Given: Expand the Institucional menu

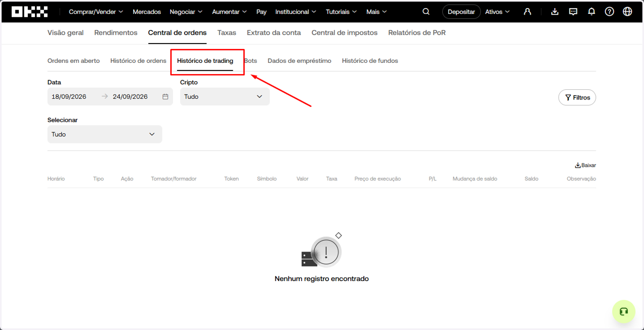Looking at the screenshot, I should coord(296,11).
